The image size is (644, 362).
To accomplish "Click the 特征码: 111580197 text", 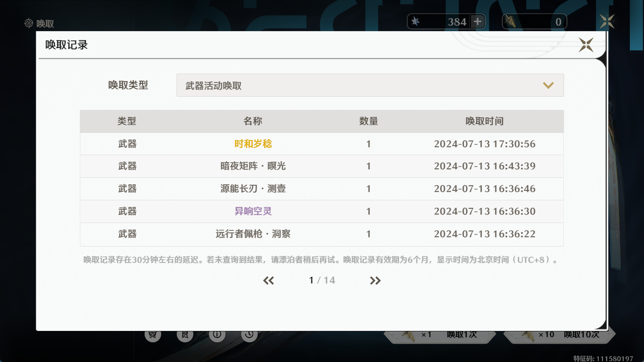I will click(x=603, y=358).
